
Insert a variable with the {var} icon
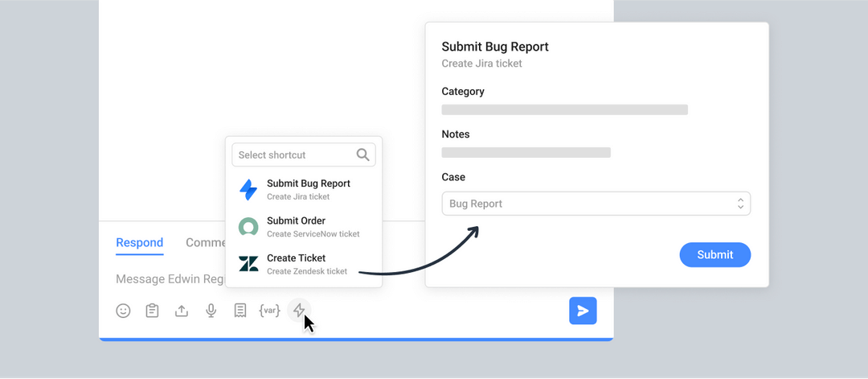pyautogui.click(x=269, y=311)
